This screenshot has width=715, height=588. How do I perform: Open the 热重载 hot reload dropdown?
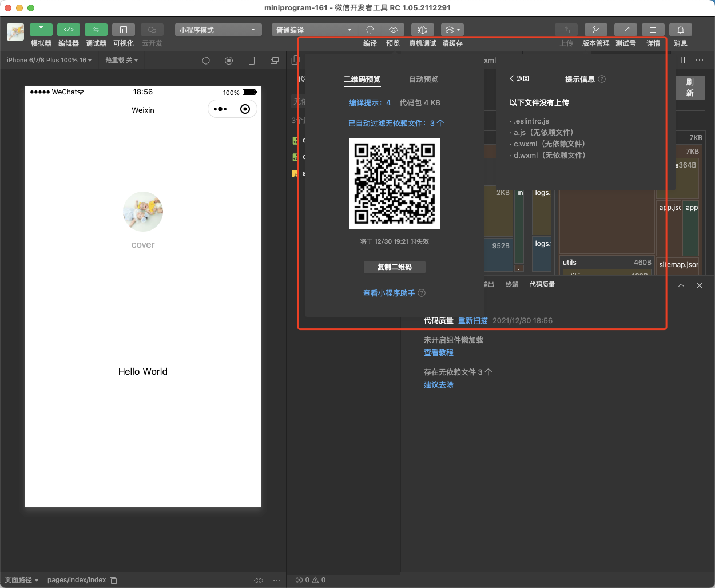121,60
